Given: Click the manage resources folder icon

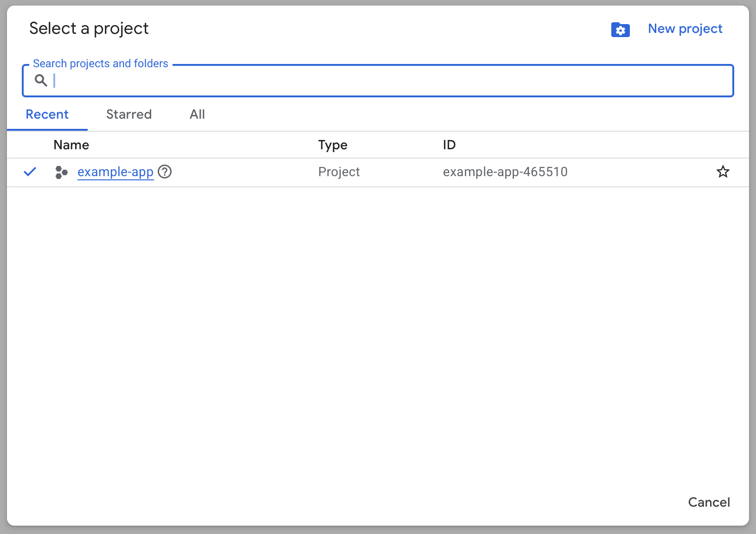Looking at the screenshot, I should click(x=621, y=30).
